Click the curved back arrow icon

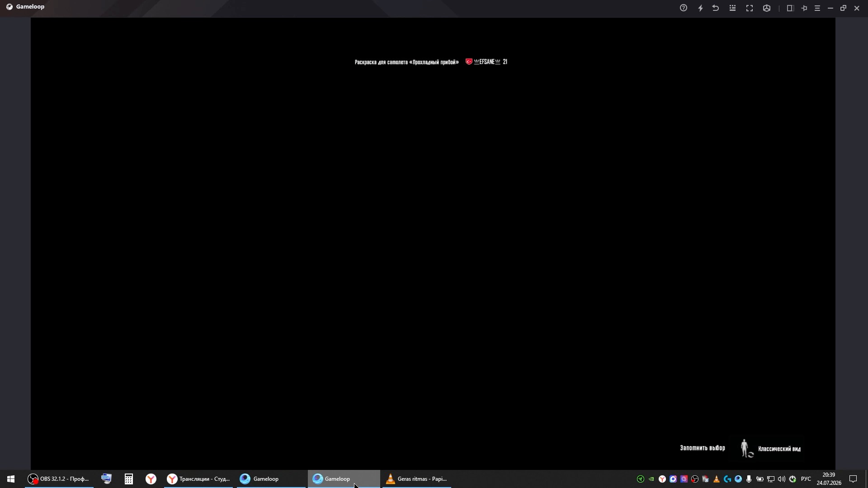tap(716, 8)
